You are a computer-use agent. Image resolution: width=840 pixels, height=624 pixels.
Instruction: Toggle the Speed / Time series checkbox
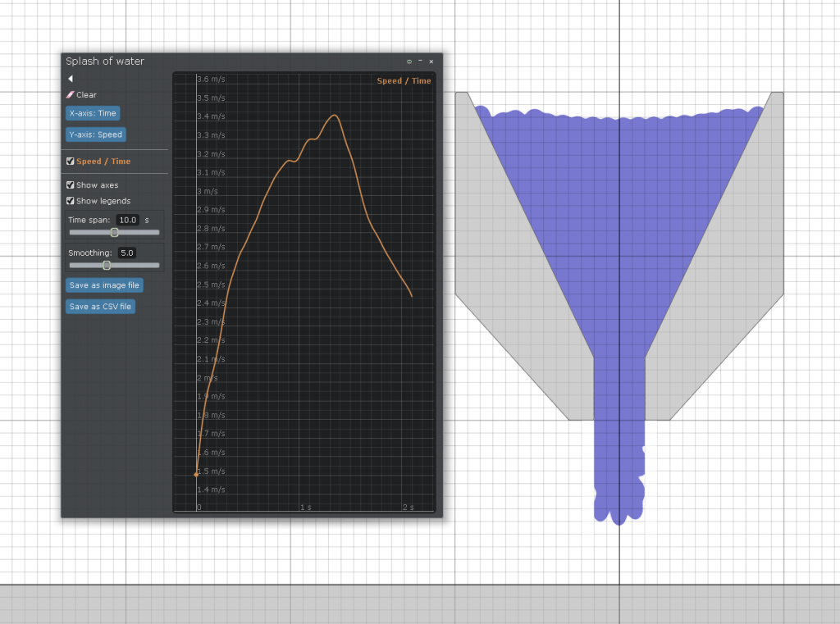tap(71, 162)
